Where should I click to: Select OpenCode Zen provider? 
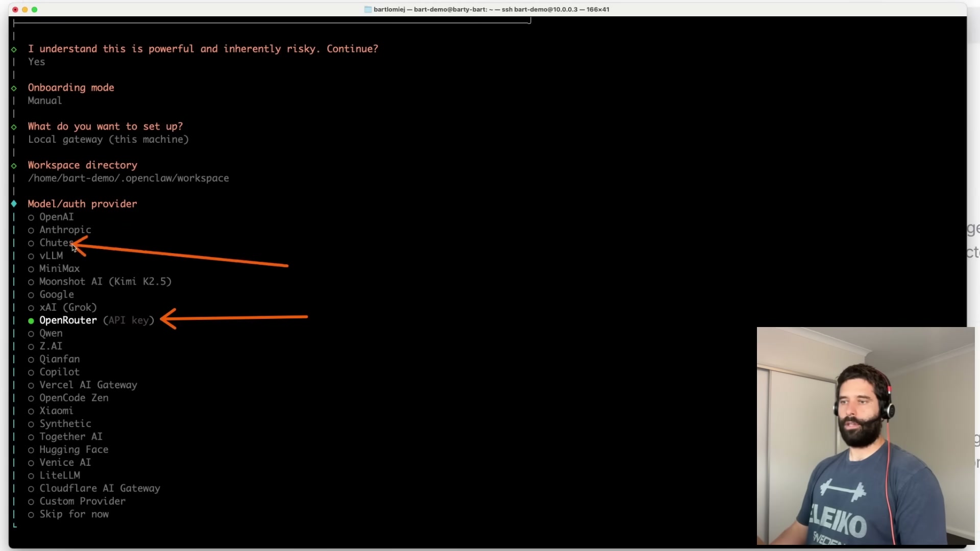(68, 398)
